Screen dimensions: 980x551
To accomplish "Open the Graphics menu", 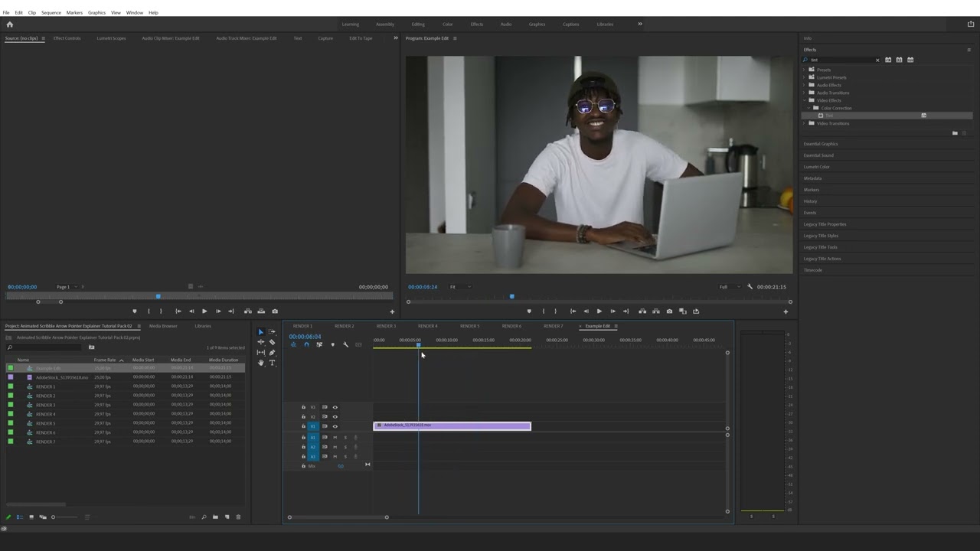I will [x=96, y=12].
